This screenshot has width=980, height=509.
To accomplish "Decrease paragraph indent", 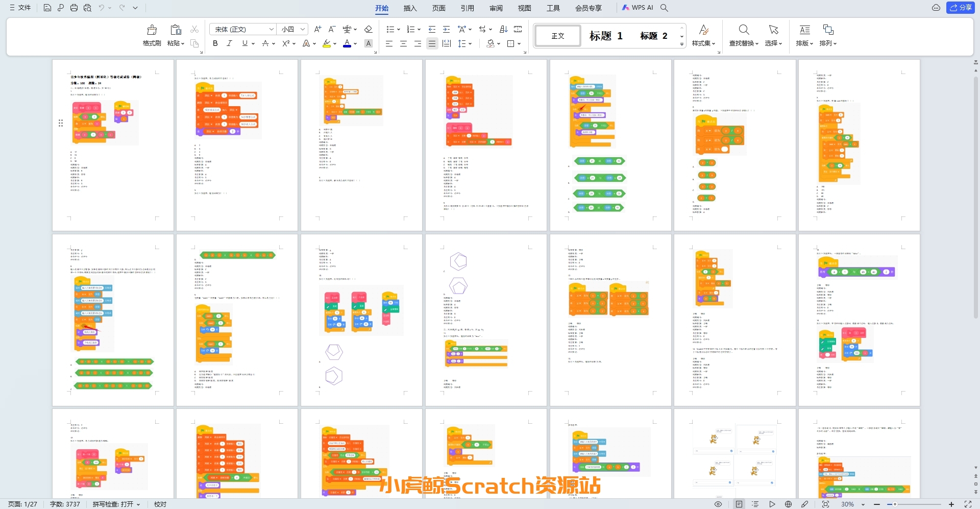I will tap(432, 29).
